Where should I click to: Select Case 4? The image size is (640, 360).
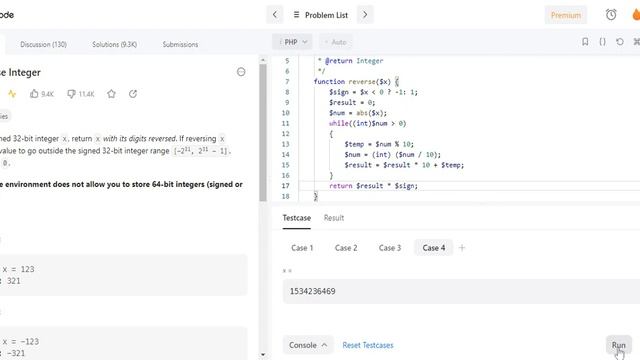click(433, 248)
